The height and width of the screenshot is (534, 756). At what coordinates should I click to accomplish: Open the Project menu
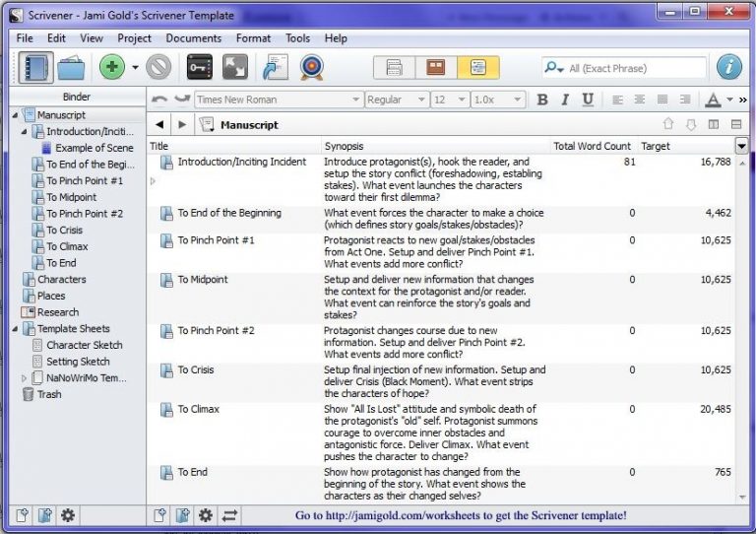click(134, 38)
